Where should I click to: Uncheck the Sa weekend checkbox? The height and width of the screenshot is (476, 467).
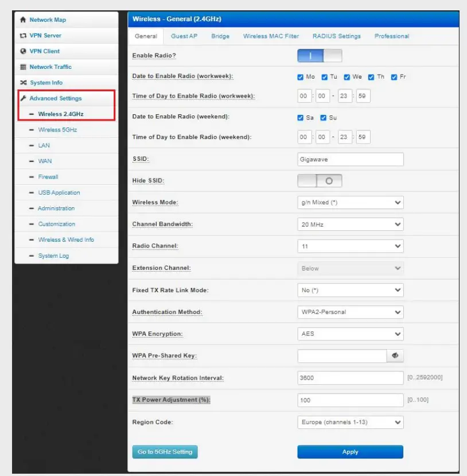[x=300, y=118]
